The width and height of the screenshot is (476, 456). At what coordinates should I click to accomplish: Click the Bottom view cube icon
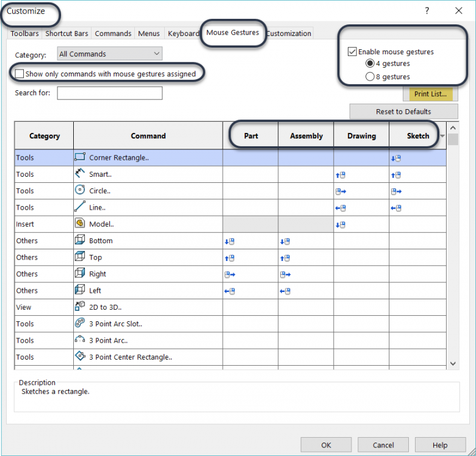pos(80,240)
